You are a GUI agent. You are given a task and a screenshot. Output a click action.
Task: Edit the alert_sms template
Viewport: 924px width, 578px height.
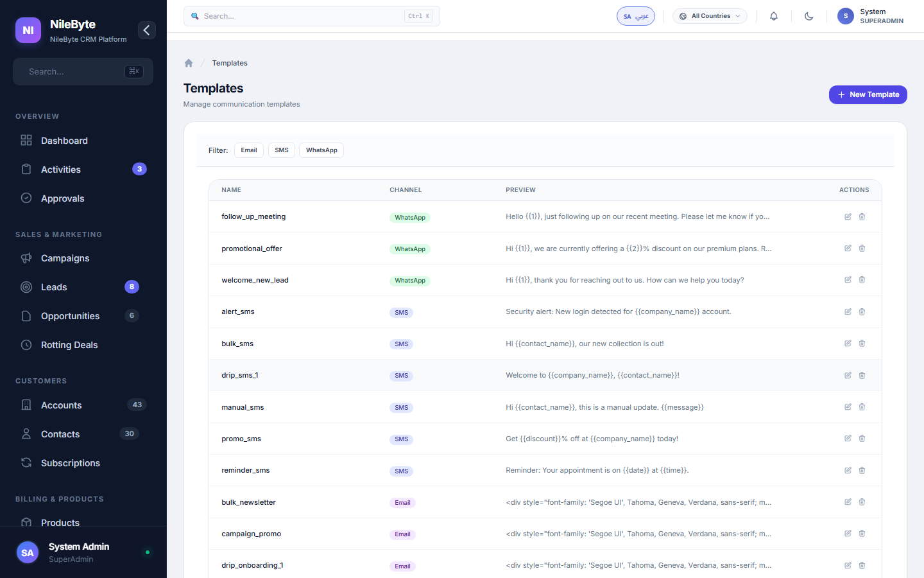click(848, 312)
